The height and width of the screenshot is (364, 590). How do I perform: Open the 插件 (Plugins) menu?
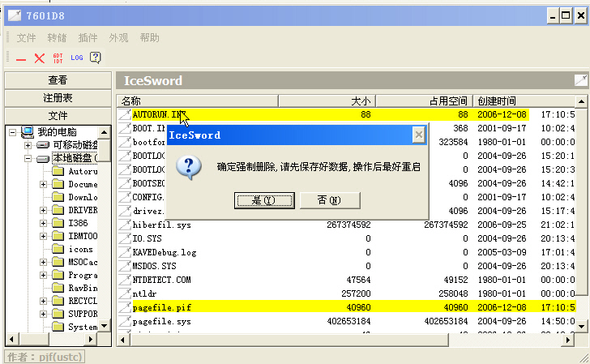coord(88,37)
